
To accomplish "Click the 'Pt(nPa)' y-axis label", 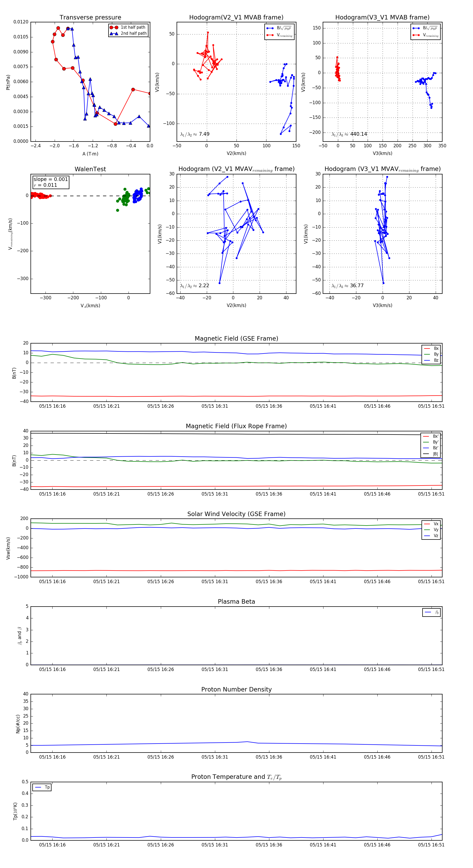I will pos(8,82).
